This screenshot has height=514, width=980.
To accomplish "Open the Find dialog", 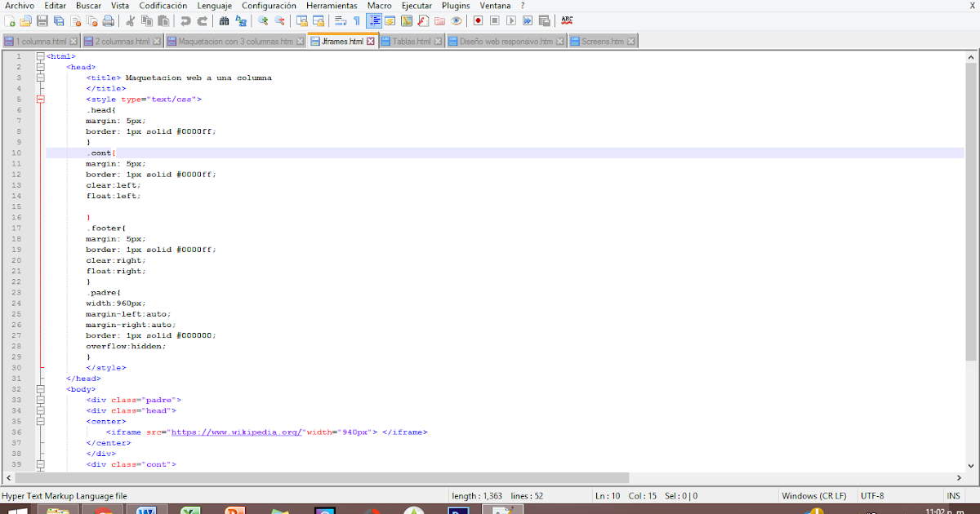I will pos(224,20).
